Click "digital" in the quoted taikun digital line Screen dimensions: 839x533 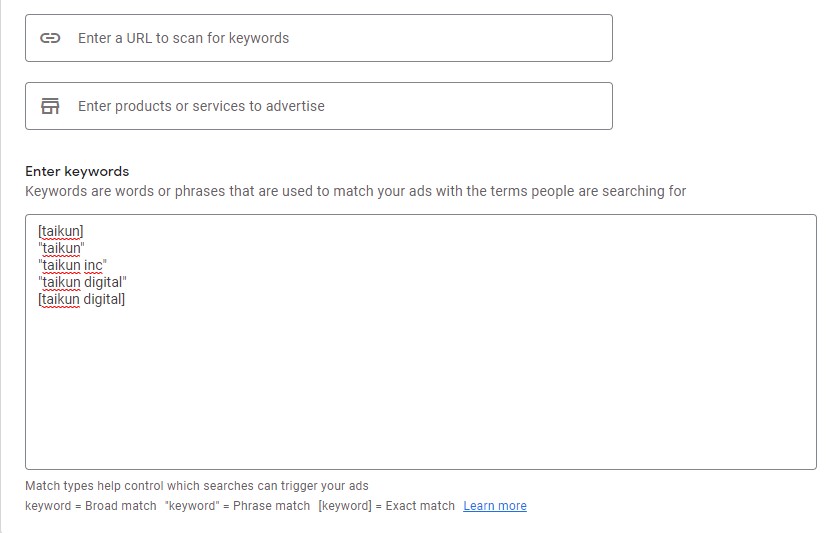pos(104,282)
